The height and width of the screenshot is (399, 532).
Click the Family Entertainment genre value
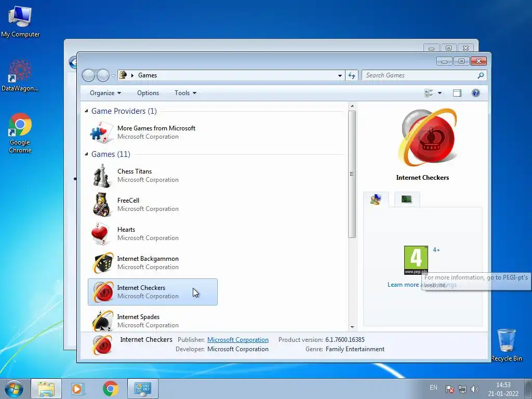coord(355,349)
